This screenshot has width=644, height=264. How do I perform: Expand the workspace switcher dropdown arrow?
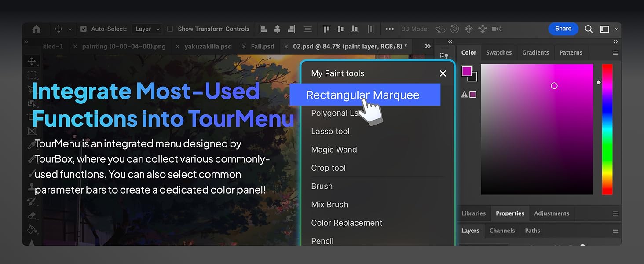point(616,29)
